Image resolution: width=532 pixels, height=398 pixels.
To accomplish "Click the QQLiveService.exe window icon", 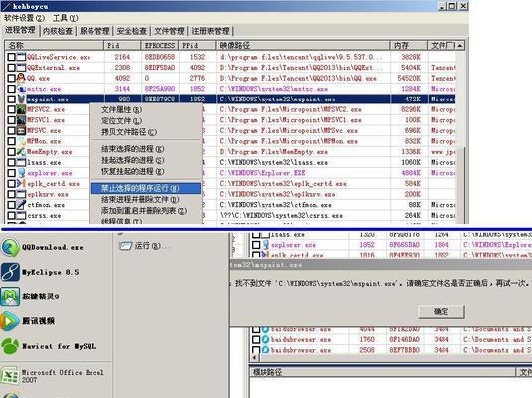I will (x=21, y=57).
